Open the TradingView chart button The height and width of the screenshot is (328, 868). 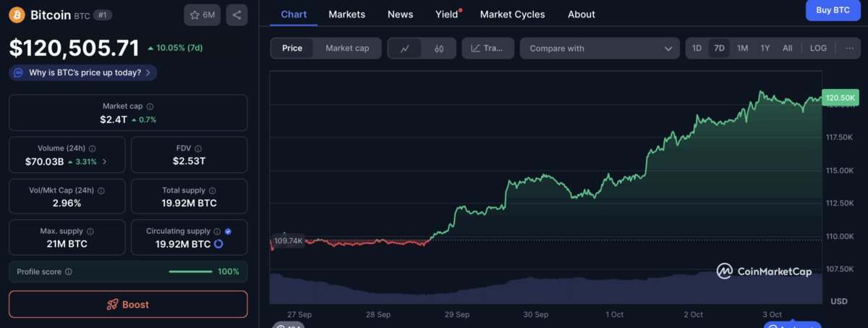(488, 49)
